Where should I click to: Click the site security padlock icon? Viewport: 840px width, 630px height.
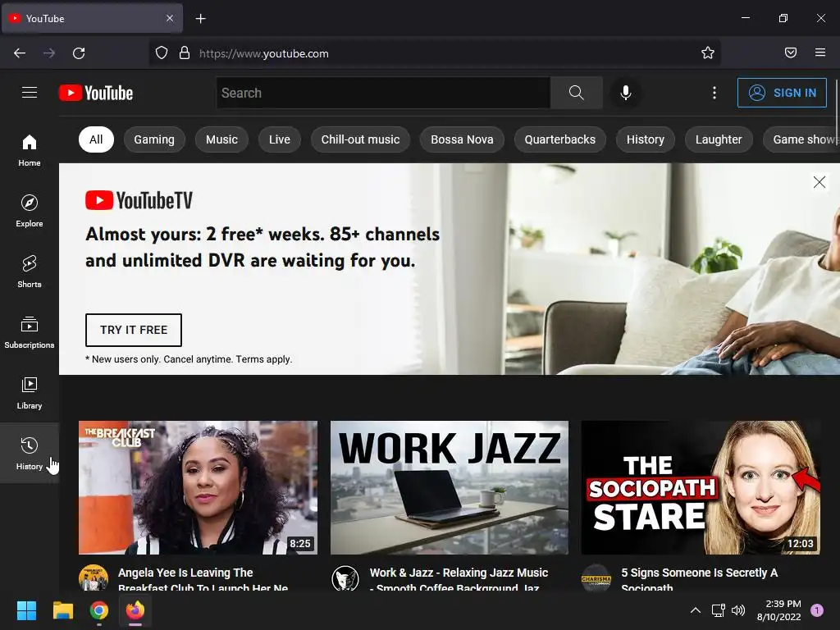click(x=185, y=53)
